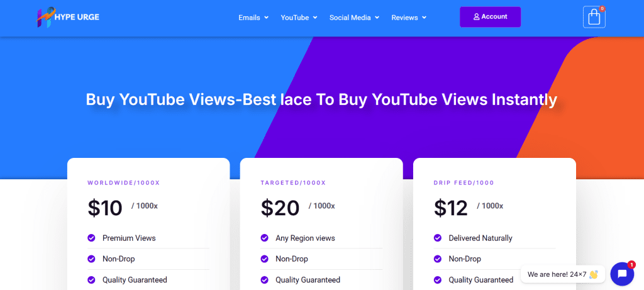Click '/ 1000x' next to the $10 price

[144, 206]
